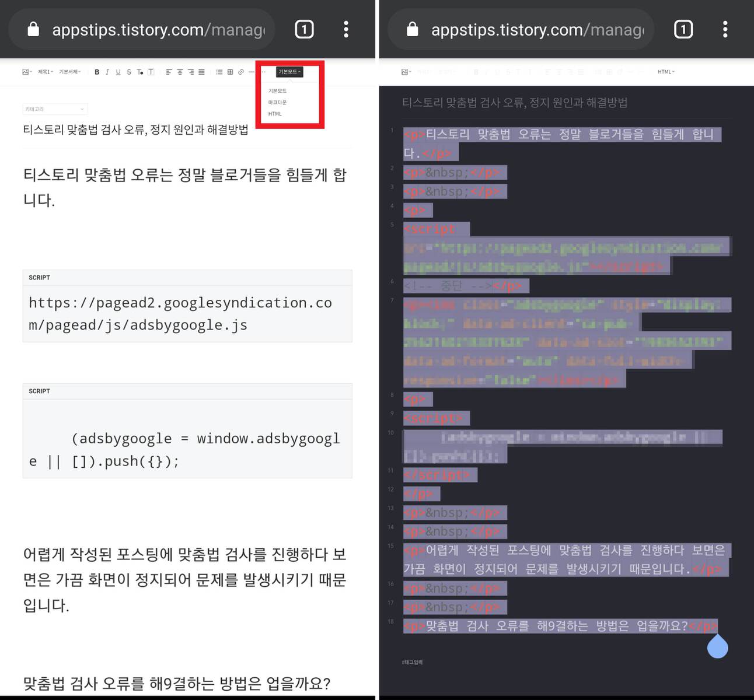Center align text in left editor
The height and width of the screenshot is (700, 754).
click(180, 72)
